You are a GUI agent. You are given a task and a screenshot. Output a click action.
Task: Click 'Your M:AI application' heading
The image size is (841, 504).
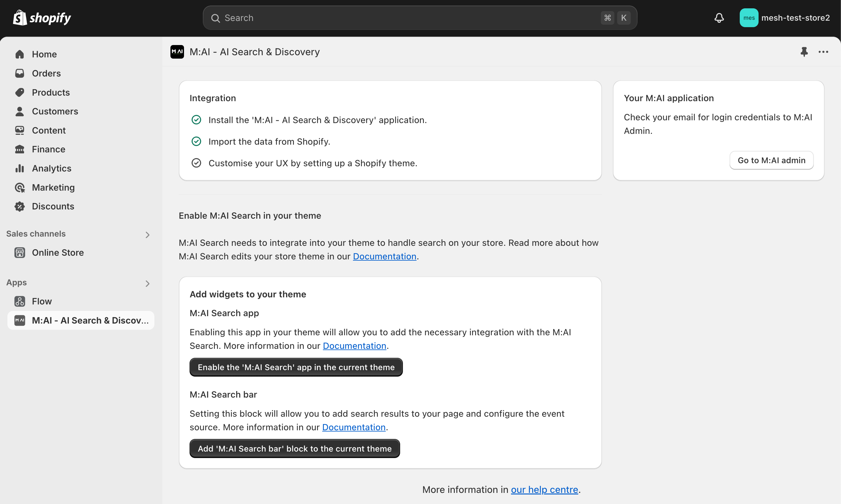[669, 98]
